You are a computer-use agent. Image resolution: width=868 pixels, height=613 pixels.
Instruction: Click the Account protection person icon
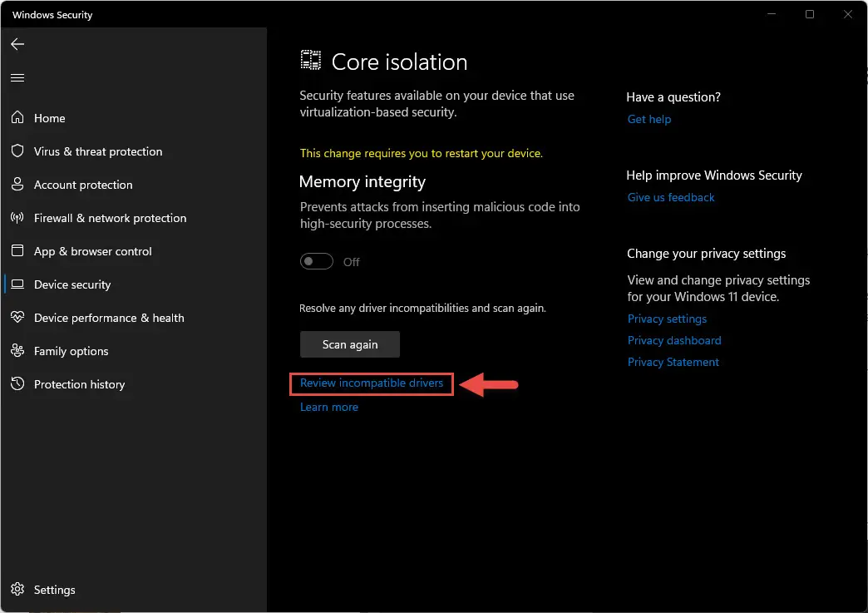click(x=17, y=185)
